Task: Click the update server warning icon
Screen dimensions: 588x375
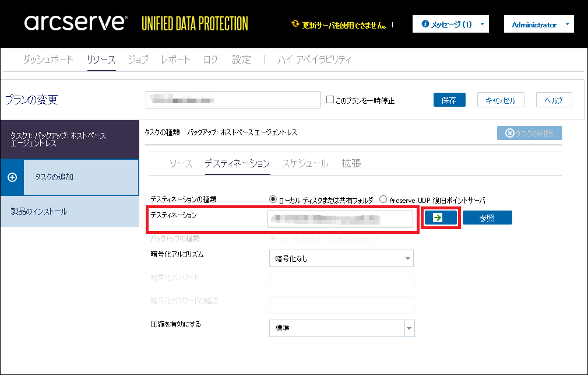Action: [x=295, y=25]
